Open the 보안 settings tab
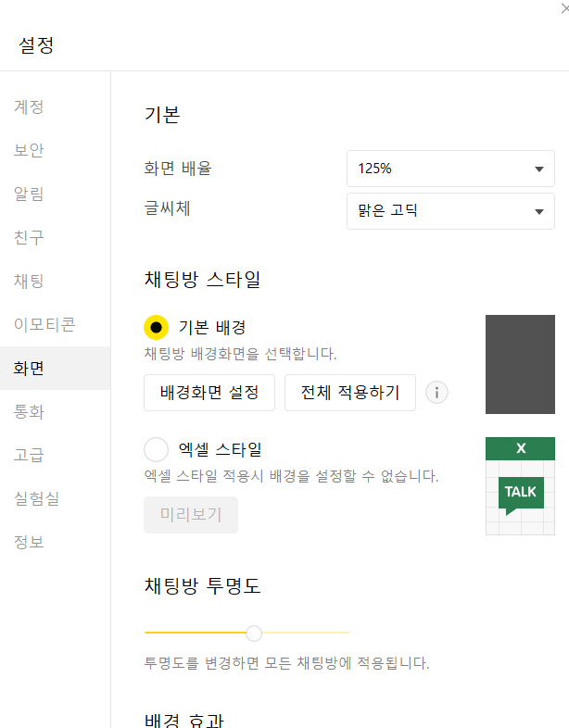Screen dimensions: 569x728 click(29, 150)
